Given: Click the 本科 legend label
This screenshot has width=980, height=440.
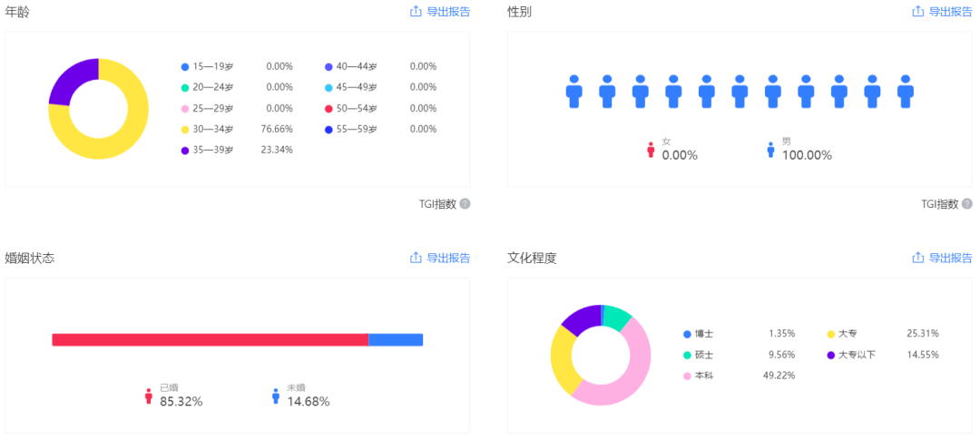Looking at the screenshot, I should (x=704, y=376).
